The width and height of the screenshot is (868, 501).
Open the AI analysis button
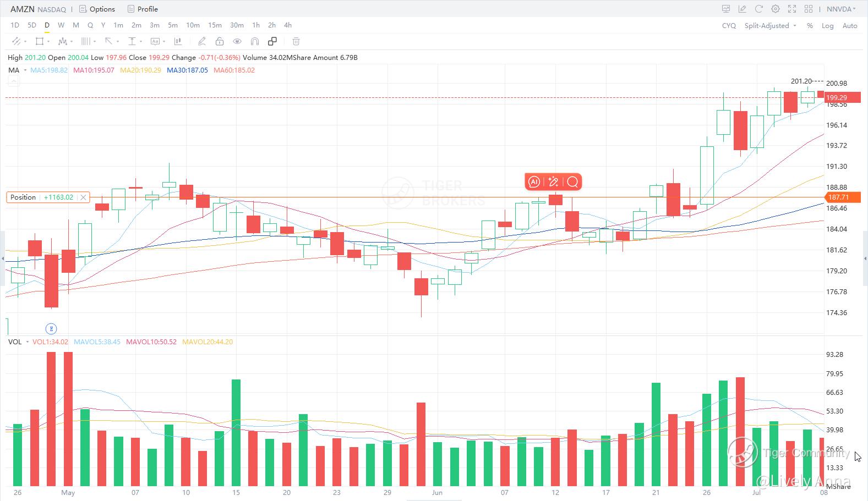tap(534, 182)
